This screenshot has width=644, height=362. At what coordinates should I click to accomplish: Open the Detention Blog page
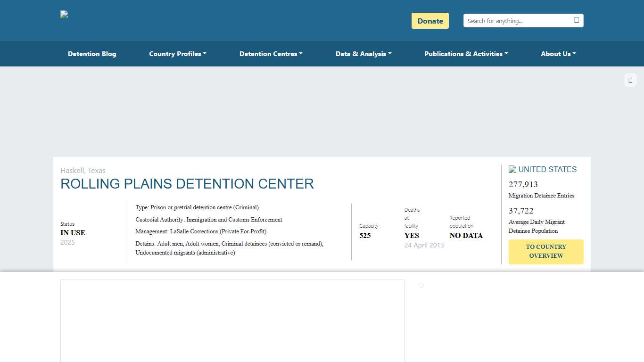(92, 54)
